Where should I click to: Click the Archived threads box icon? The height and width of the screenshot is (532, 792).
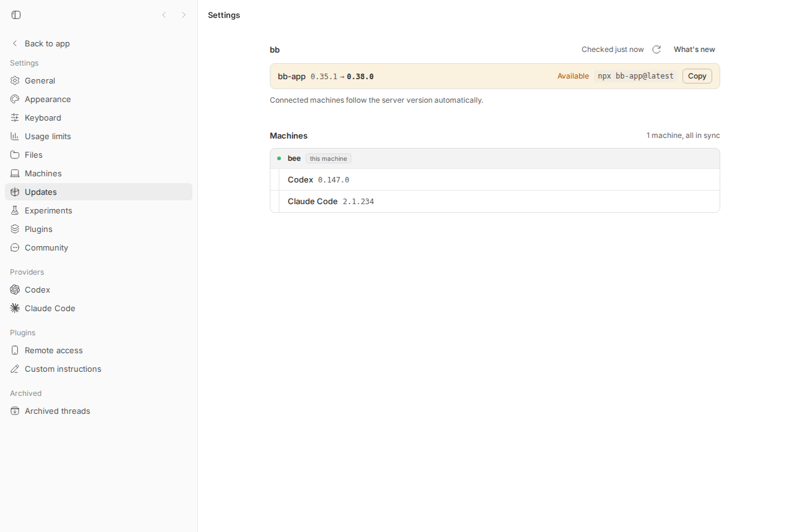point(15,411)
